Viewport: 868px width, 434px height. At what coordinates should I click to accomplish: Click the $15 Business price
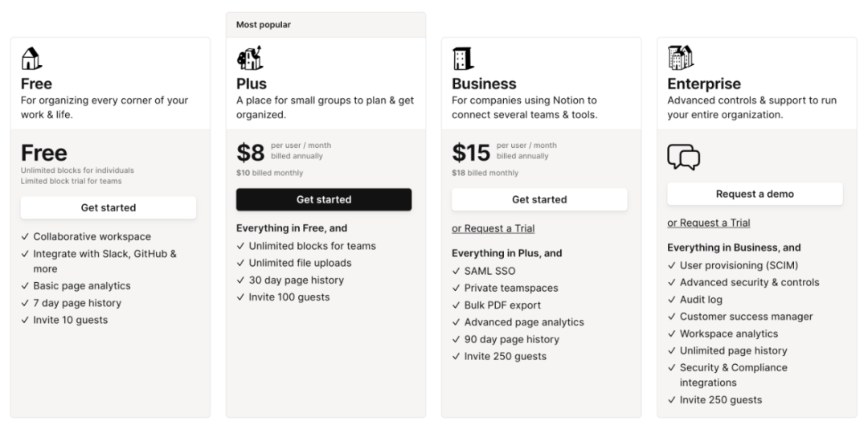(x=470, y=153)
